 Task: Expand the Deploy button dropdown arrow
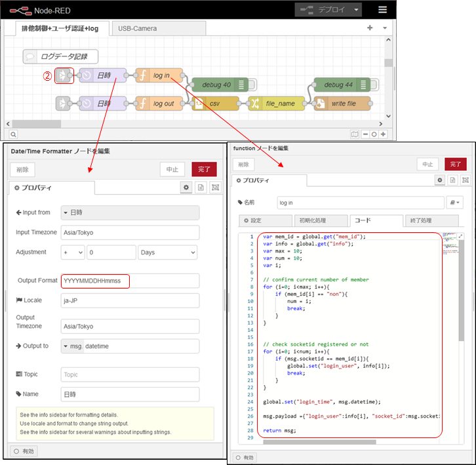pyautogui.click(x=356, y=10)
